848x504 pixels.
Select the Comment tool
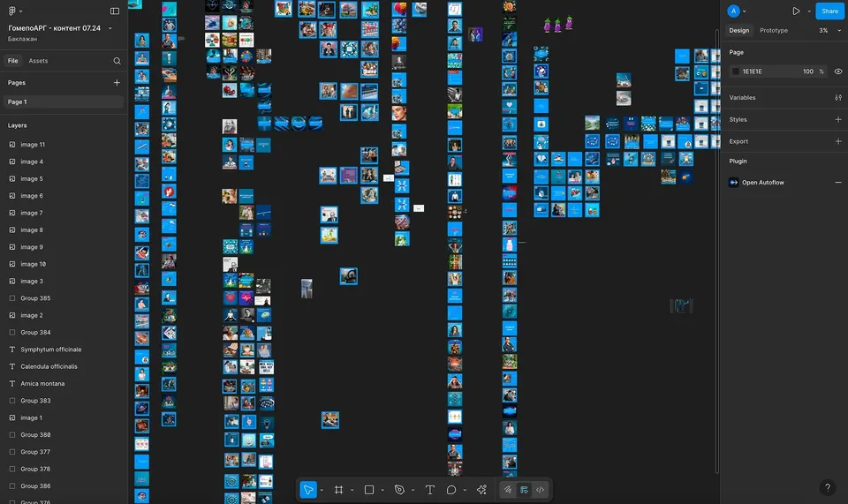[x=451, y=490]
